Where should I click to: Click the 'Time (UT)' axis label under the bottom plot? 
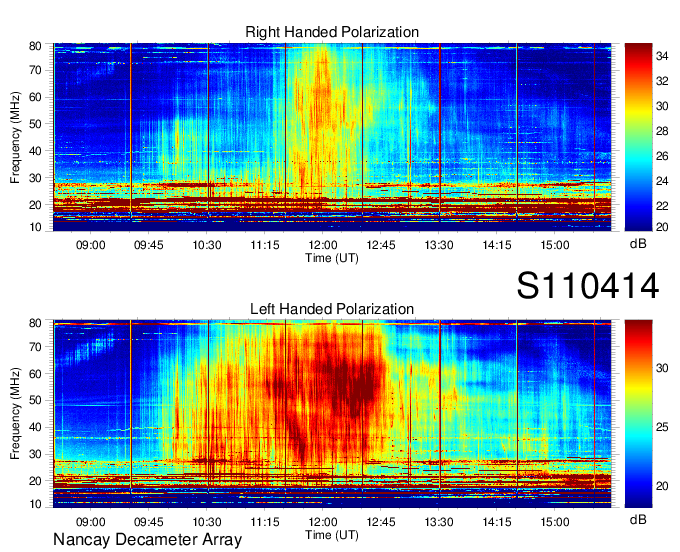[x=332, y=535]
